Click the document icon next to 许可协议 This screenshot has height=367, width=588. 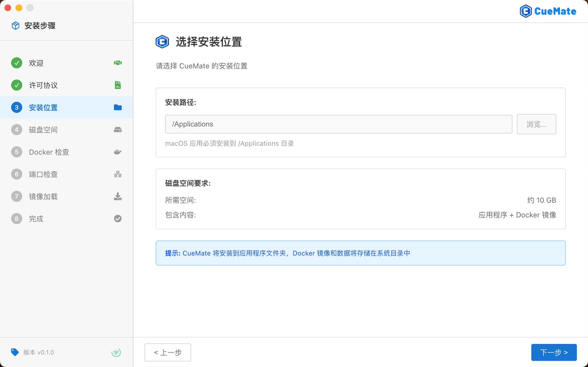pyautogui.click(x=118, y=85)
